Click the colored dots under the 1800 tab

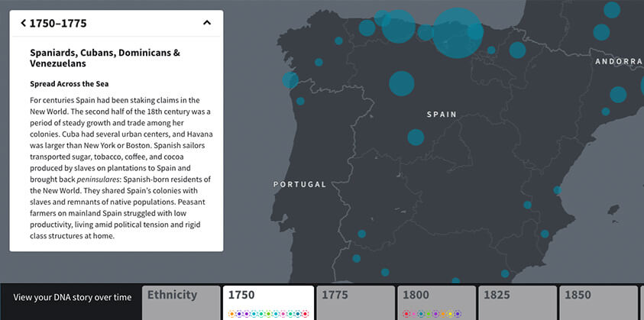point(432,313)
